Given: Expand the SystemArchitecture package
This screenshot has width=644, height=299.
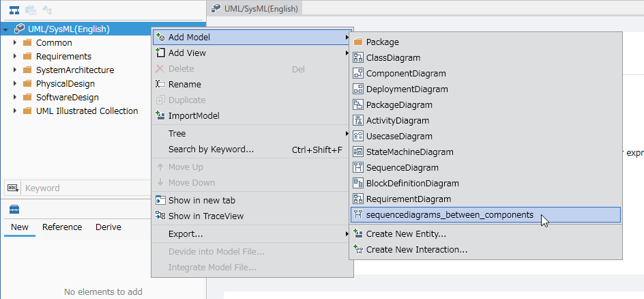Looking at the screenshot, I should pos(15,70).
